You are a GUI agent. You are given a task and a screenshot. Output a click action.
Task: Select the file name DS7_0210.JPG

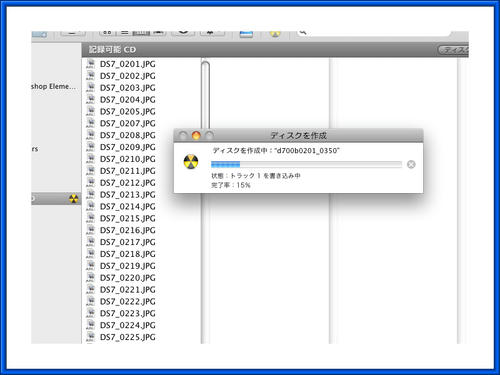coord(128,159)
